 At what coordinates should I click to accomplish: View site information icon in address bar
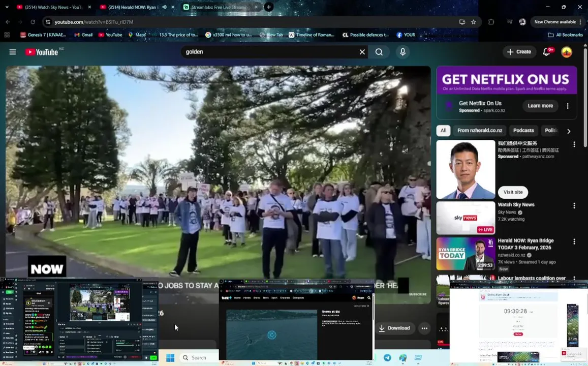48,22
